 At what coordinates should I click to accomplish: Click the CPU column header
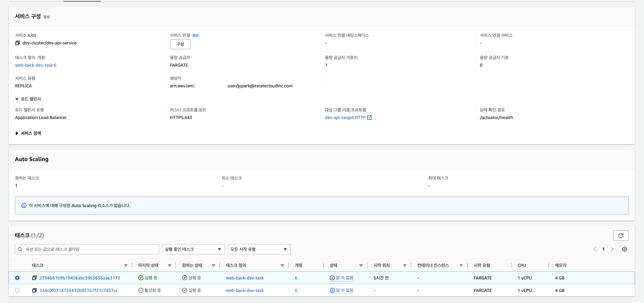click(522, 265)
